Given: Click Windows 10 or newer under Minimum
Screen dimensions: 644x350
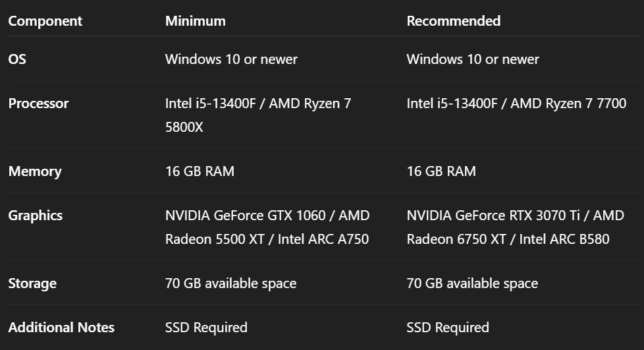Looking at the screenshot, I should click(231, 59).
